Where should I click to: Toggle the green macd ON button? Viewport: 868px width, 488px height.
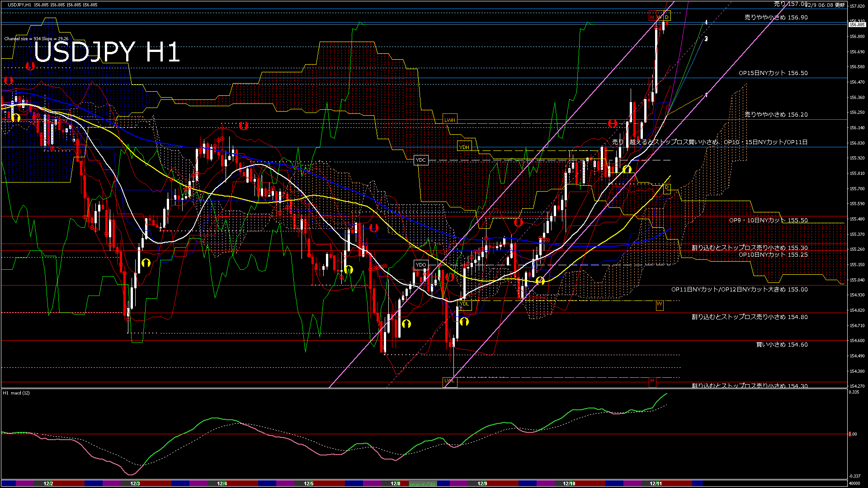[x=423, y=483]
